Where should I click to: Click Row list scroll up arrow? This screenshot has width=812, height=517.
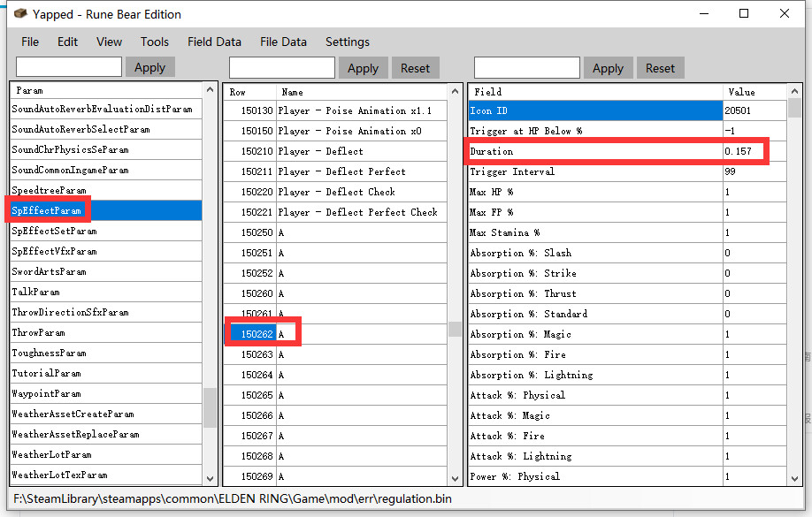[455, 92]
